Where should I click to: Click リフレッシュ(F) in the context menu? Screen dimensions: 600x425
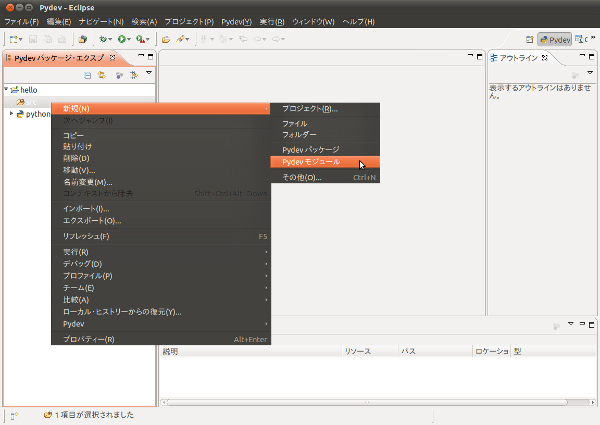pyautogui.click(x=161, y=236)
